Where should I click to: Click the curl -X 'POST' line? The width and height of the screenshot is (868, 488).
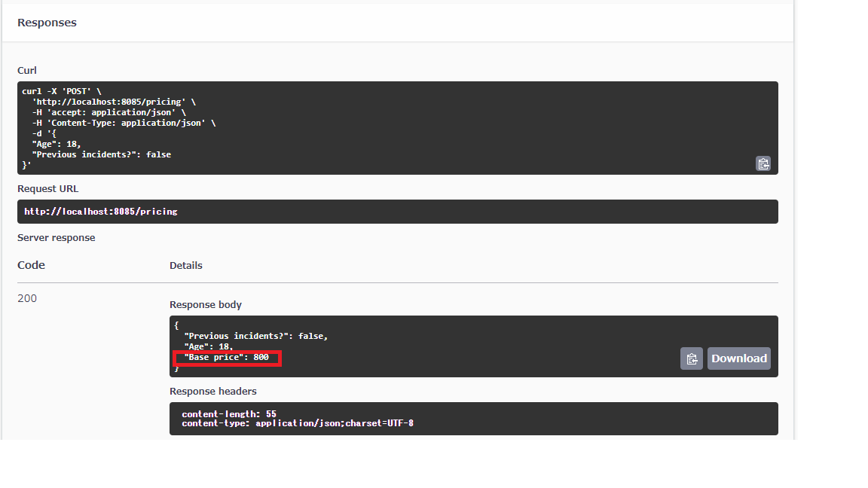point(62,91)
